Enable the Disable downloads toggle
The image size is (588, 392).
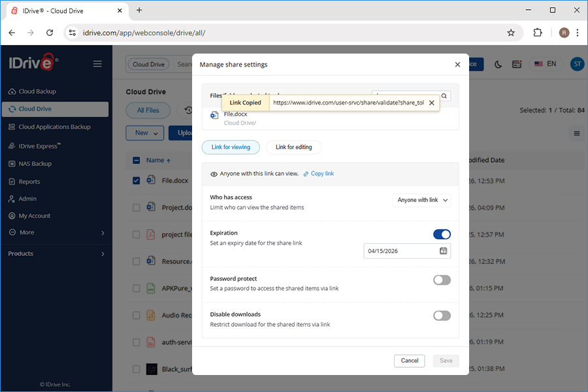tap(442, 316)
